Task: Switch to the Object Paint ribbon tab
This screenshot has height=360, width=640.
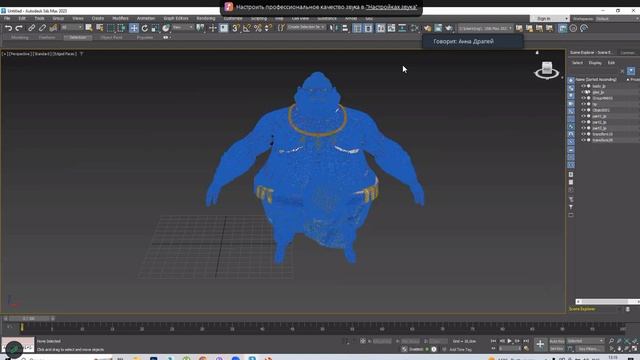Action: 111,37
